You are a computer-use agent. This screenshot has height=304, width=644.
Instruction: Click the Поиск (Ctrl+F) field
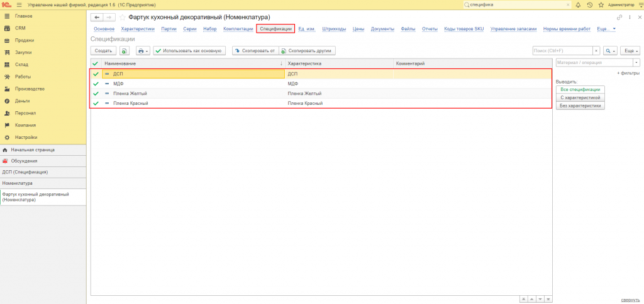tap(562, 50)
